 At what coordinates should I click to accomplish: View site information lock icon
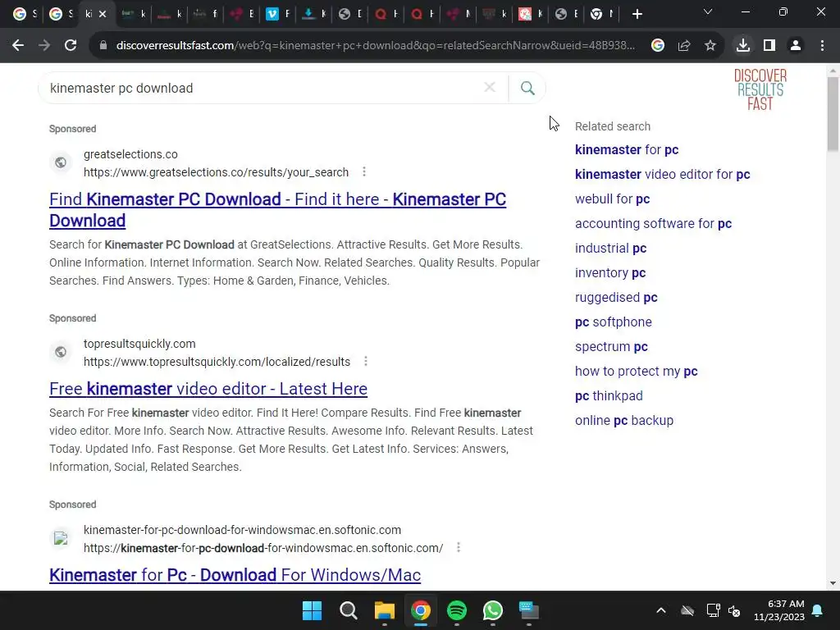coord(103,46)
